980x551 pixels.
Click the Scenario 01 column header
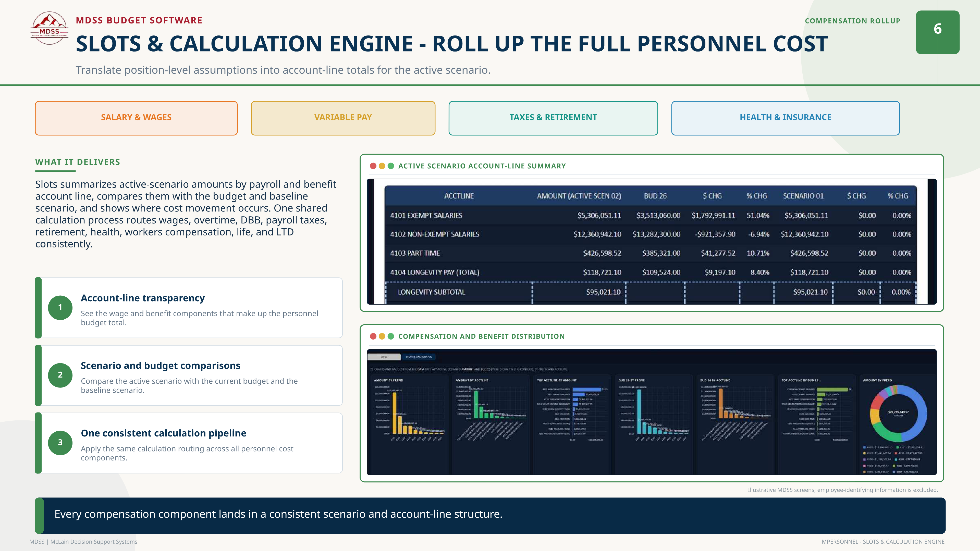[803, 196]
